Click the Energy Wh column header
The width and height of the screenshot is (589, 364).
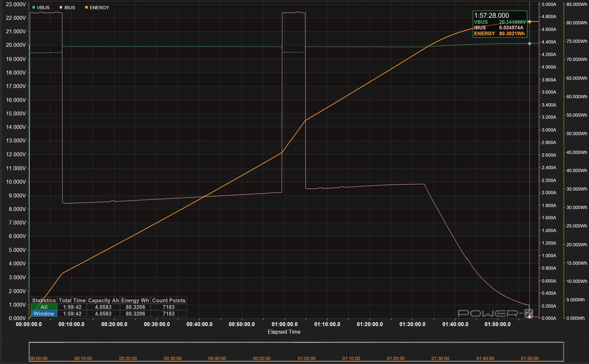tap(135, 300)
